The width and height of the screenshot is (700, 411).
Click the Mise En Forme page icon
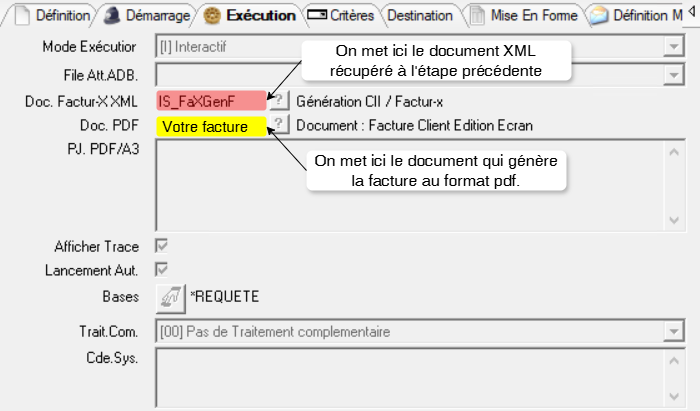click(x=478, y=16)
